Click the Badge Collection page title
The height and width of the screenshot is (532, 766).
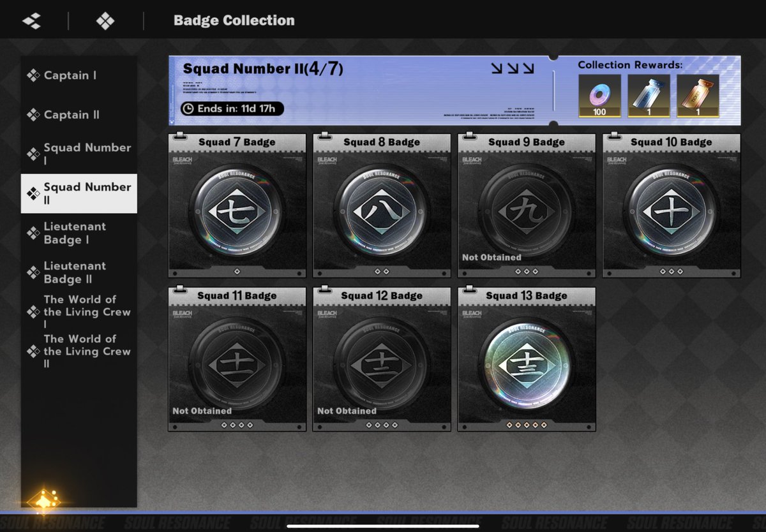tap(234, 20)
